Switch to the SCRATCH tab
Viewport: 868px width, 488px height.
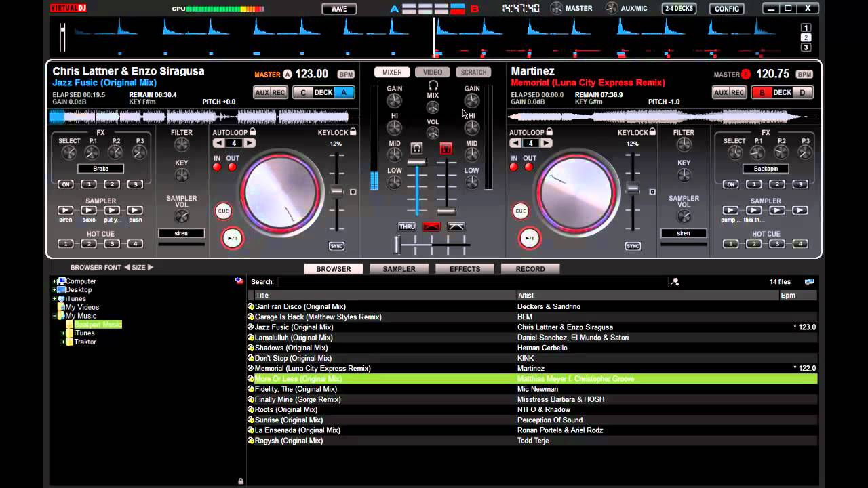pos(474,73)
